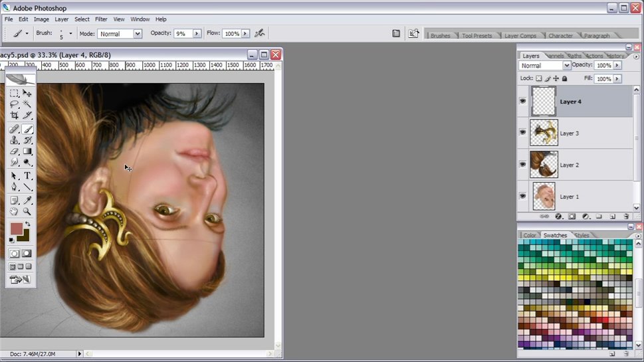
Task: Select the History Brush tool
Action: 27,140
